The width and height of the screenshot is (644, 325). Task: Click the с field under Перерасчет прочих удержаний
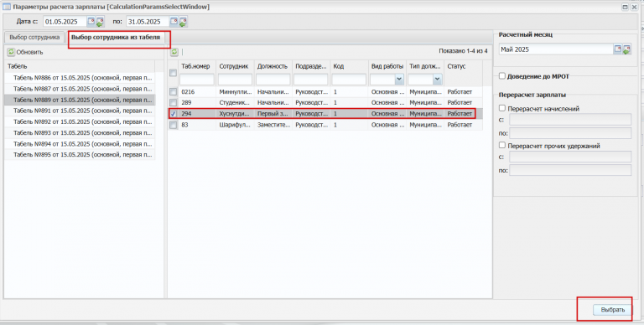coord(570,157)
